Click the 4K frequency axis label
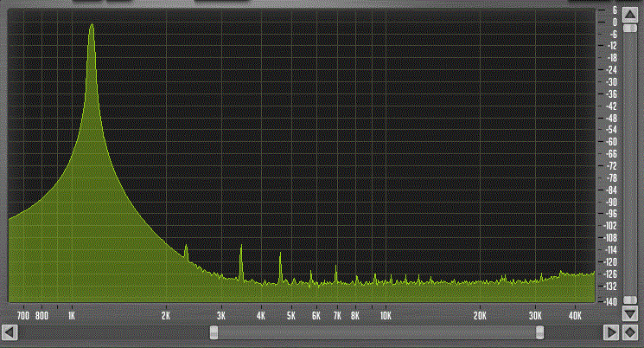The width and height of the screenshot is (644, 348). point(261,316)
